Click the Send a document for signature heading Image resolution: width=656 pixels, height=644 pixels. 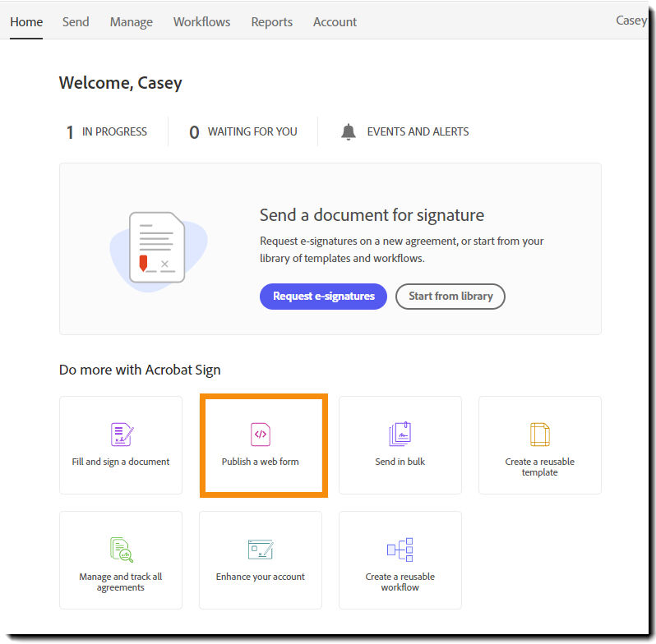pos(372,215)
